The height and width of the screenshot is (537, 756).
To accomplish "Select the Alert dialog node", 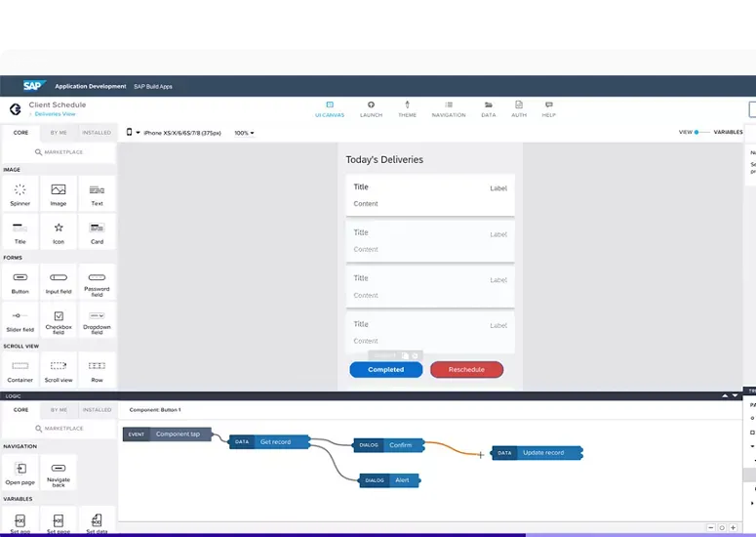I will pos(389,480).
